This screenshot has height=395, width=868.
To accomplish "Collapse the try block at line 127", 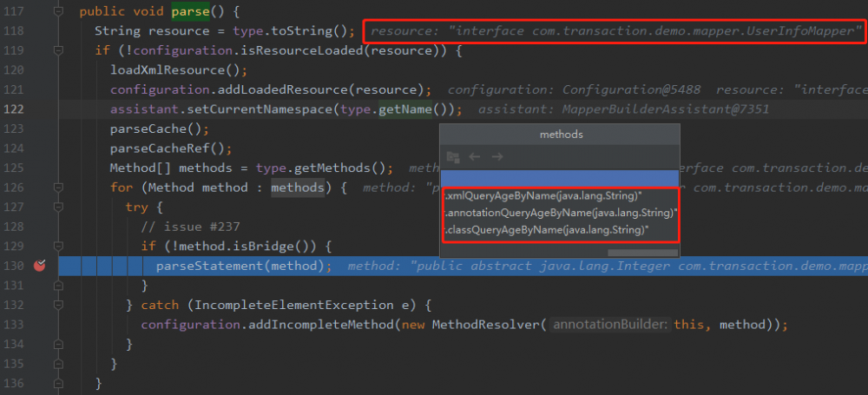I will point(59,207).
